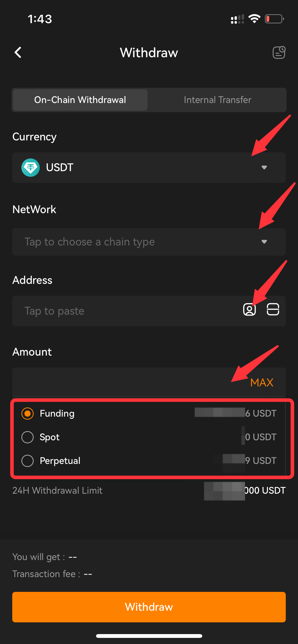Select the Perpetual account radio button

(x=28, y=460)
